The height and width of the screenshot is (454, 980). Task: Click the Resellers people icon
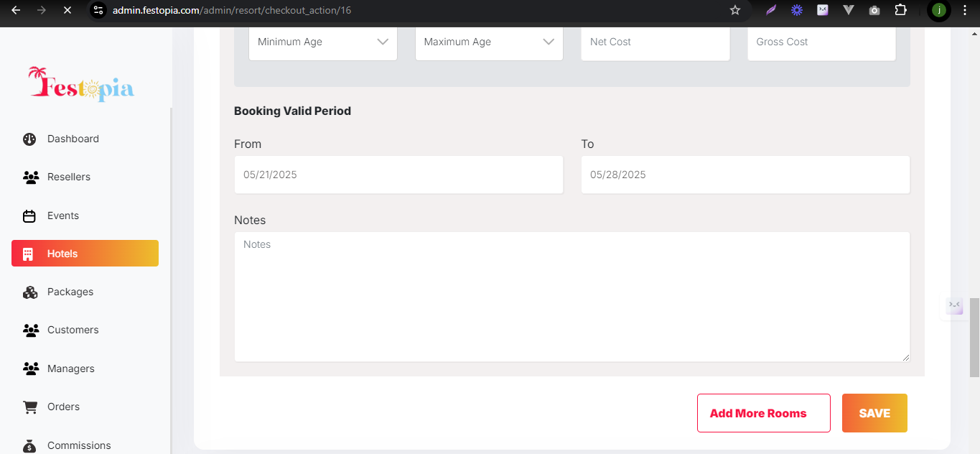(30, 177)
